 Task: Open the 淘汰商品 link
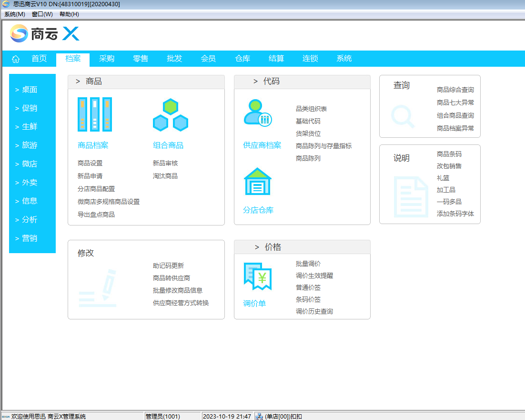tap(165, 176)
